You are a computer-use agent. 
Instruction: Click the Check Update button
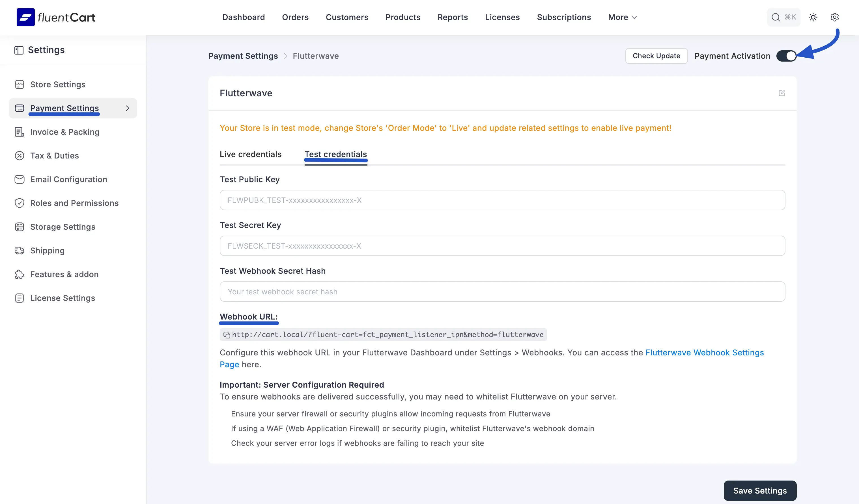click(x=656, y=56)
